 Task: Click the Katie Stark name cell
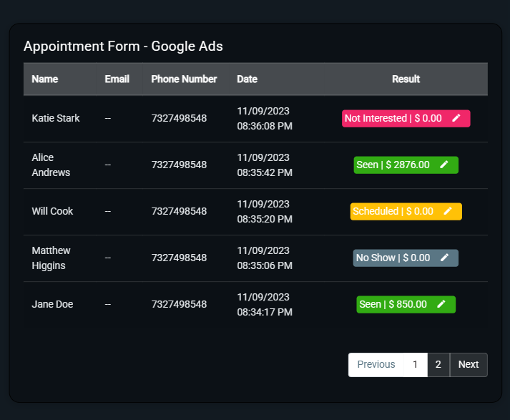tap(56, 118)
